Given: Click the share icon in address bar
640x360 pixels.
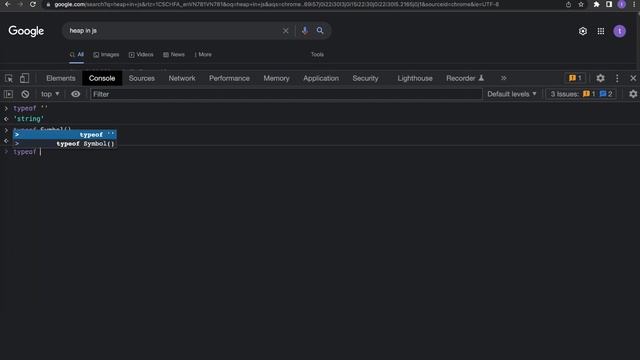Looking at the screenshot, I should tap(568, 4).
